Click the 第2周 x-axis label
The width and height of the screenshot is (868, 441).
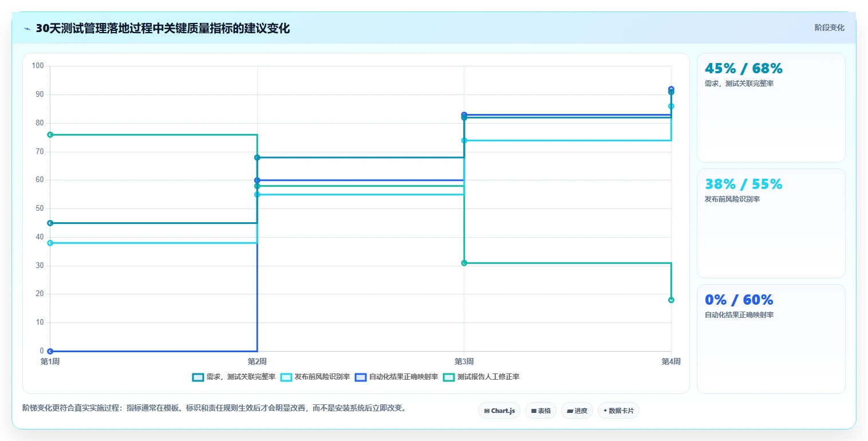click(x=257, y=361)
